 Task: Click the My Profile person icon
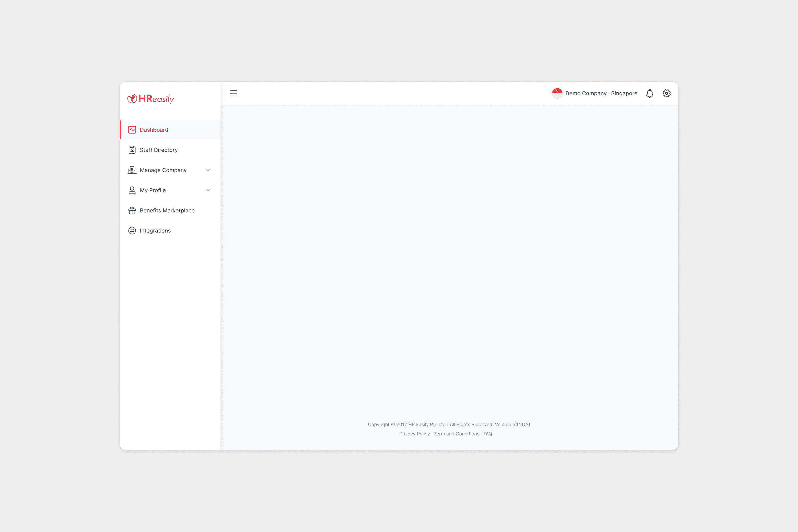click(132, 190)
